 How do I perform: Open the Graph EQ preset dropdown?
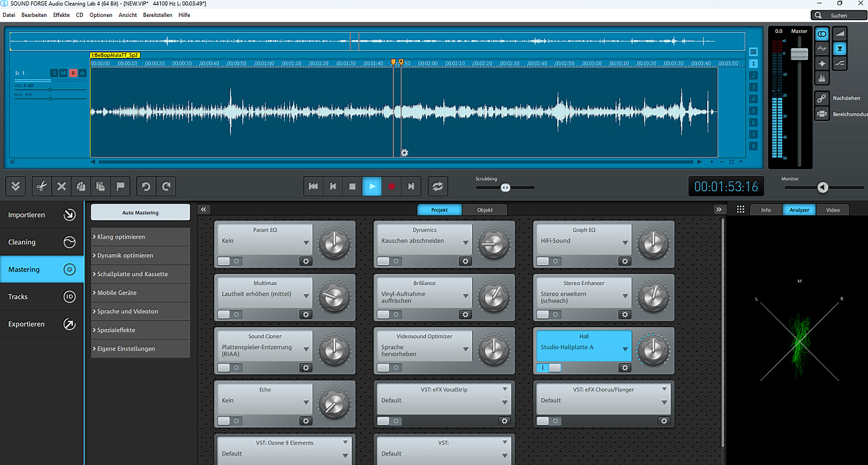click(625, 243)
